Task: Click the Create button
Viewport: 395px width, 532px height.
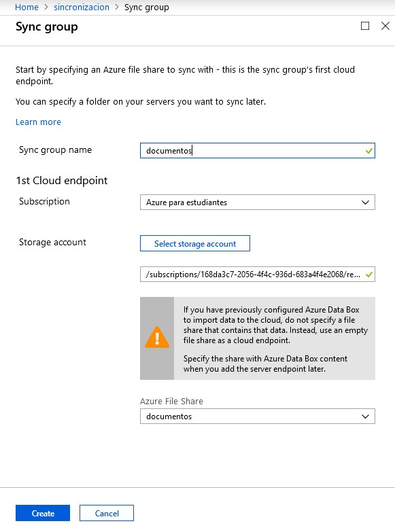Action: [x=43, y=513]
